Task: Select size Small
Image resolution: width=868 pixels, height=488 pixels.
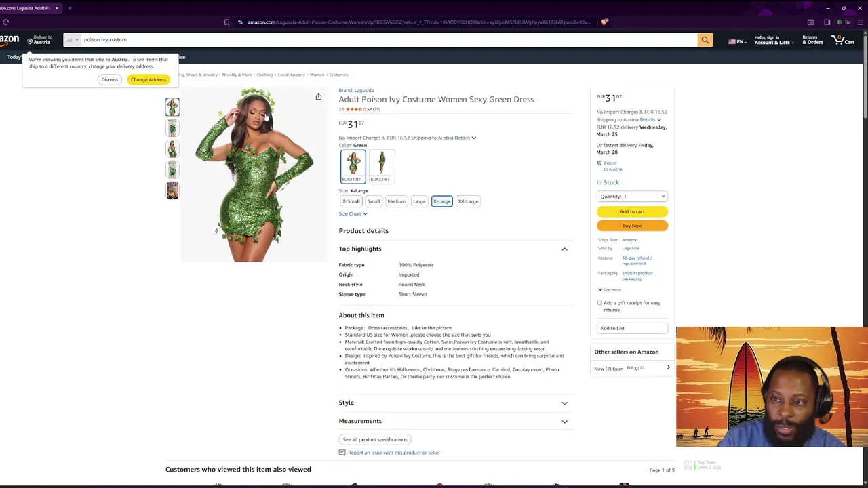Action: point(374,201)
